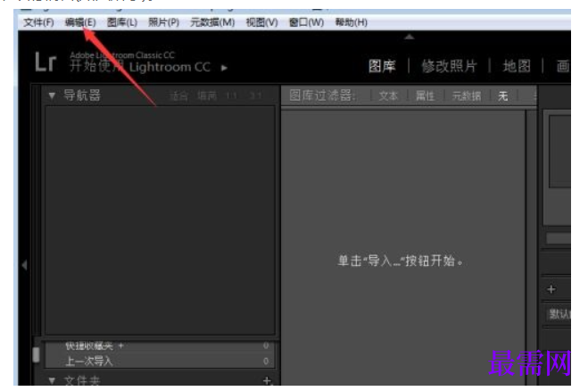Image resolution: width=588 pixels, height=391 pixels.
Task: Open the 视图(V) menu
Action: point(261,22)
